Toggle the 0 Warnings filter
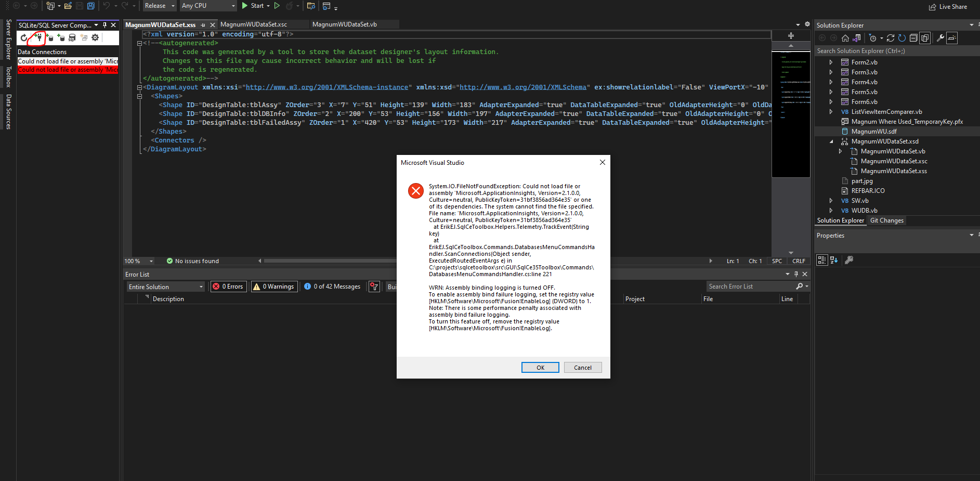The width and height of the screenshot is (980, 481). pyautogui.click(x=274, y=287)
